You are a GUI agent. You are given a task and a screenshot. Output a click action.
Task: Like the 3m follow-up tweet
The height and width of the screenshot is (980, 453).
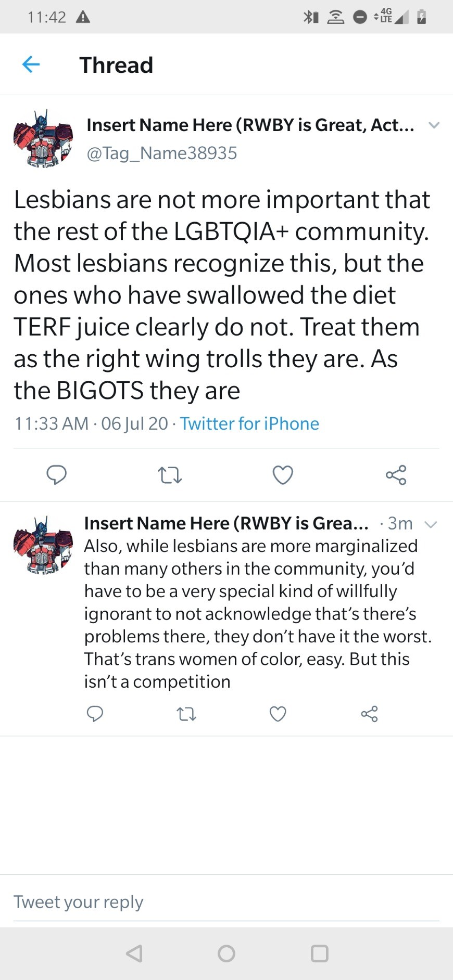click(x=278, y=714)
